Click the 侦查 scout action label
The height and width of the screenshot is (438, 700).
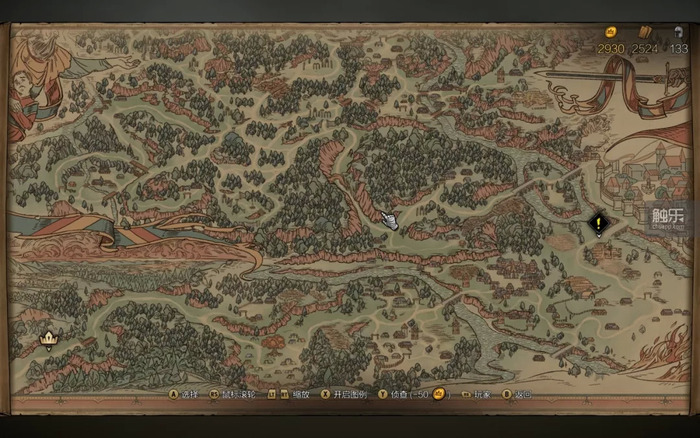pos(400,394)
